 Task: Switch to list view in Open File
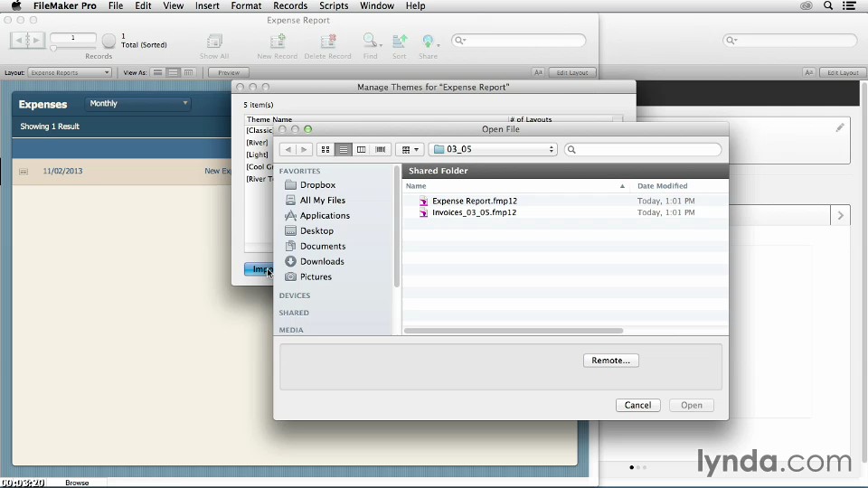[344, 149]
